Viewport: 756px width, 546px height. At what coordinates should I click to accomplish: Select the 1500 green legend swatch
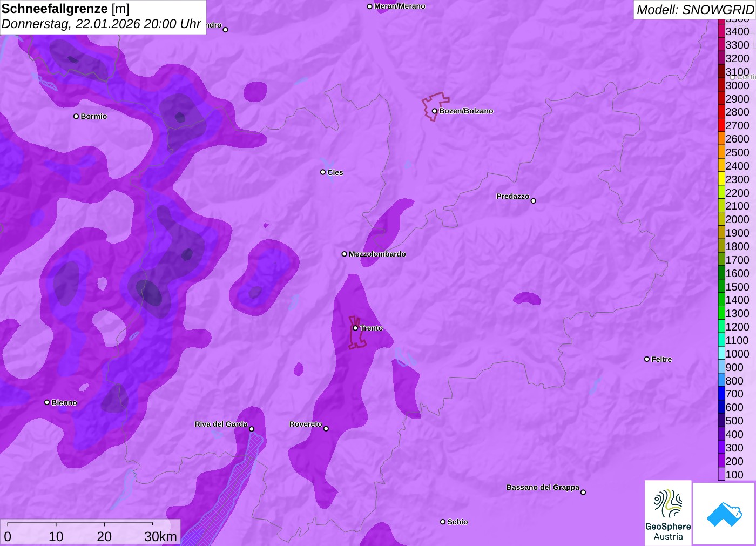721,287
